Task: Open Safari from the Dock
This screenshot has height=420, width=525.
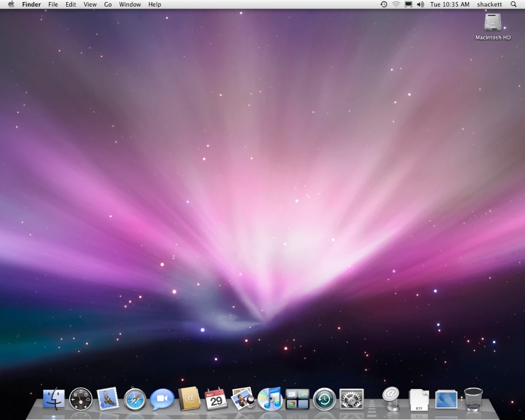Action: pyautogui.click(x=135, y=398)
